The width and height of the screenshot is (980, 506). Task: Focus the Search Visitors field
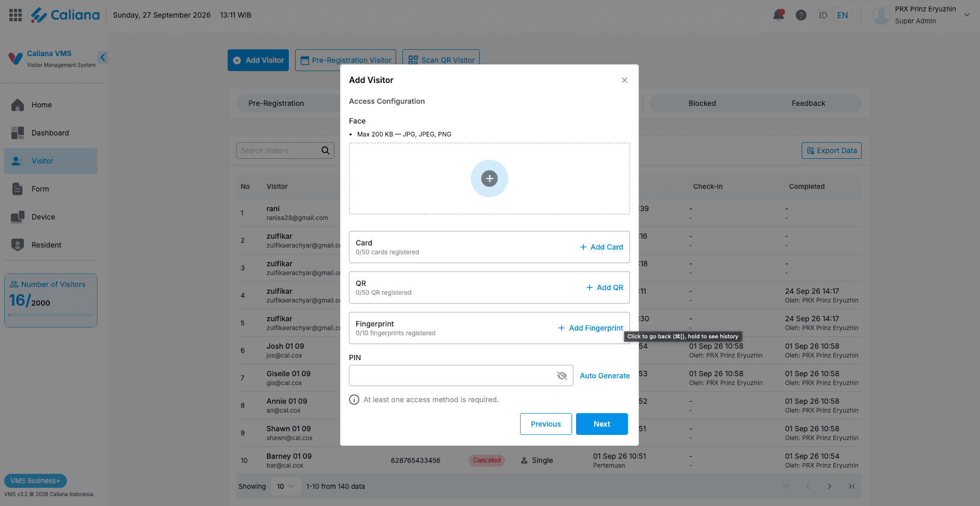click(285, 151)
